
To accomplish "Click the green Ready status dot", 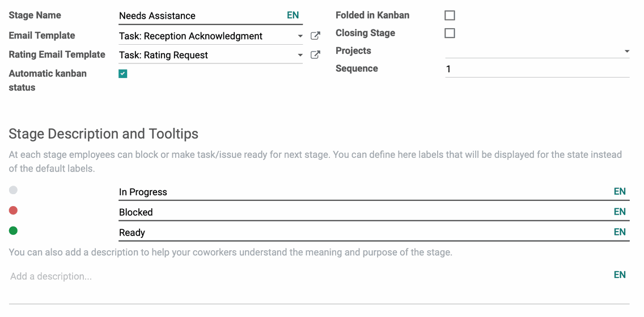I will pos(13,230).
